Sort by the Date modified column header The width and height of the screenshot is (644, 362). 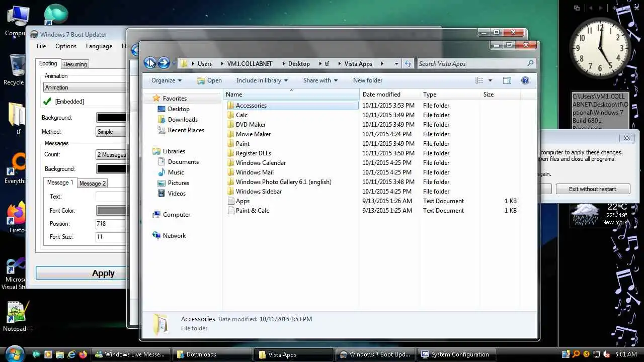tap(390, 95)
